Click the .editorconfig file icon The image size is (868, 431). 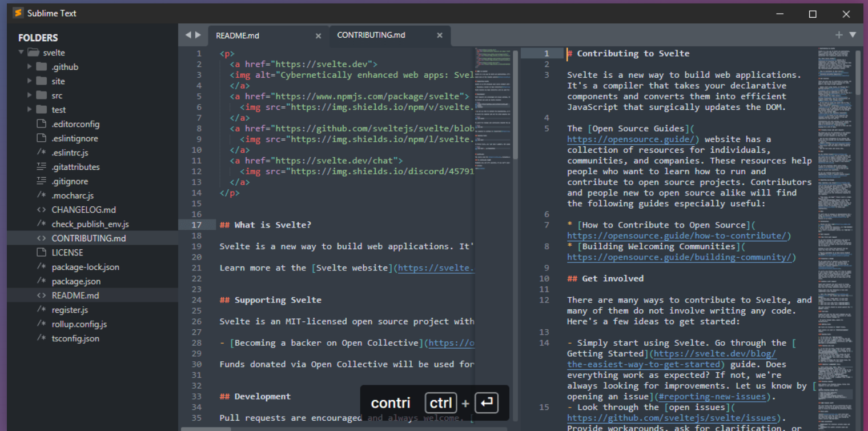click(x=41, y=123)
